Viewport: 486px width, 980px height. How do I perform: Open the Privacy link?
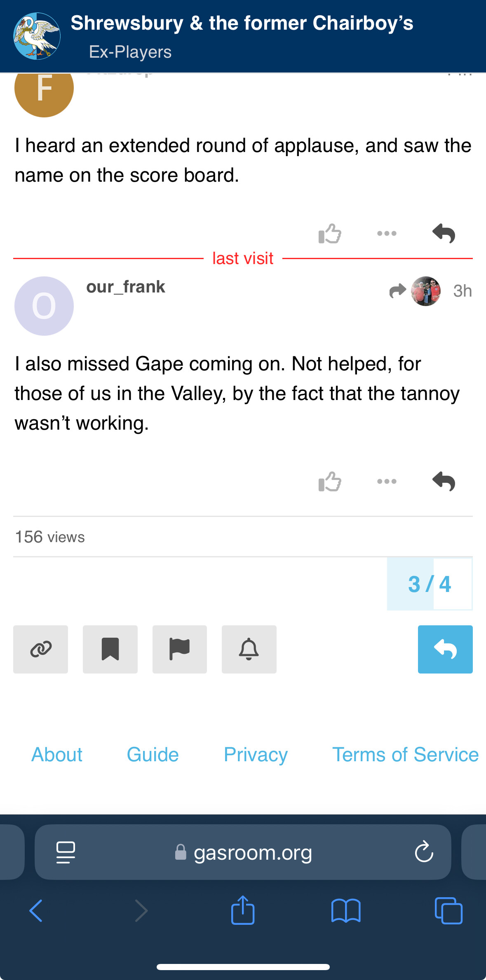tap(256, 755)
